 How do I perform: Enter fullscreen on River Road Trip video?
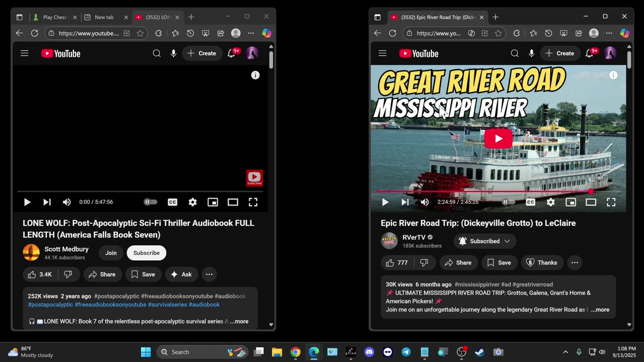pyautogui.click(x=611, y=202)
